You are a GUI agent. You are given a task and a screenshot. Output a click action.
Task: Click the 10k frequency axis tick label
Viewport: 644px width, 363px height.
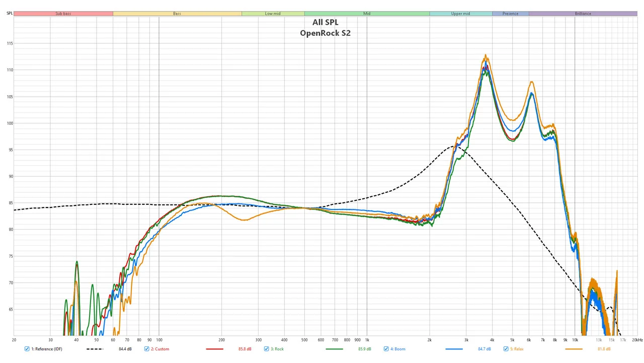pyautogui.click(x=575, y=340)
